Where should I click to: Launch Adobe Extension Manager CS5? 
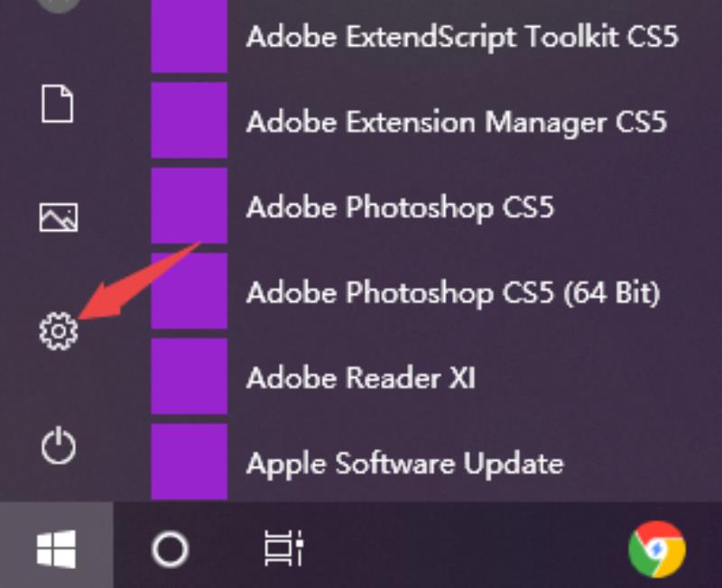tap(457, 123)
